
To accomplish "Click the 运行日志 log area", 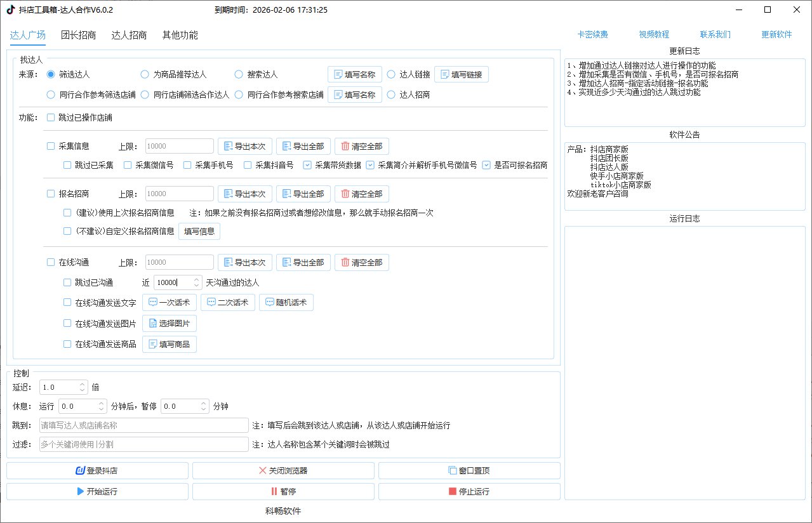I will pos(684,363).
